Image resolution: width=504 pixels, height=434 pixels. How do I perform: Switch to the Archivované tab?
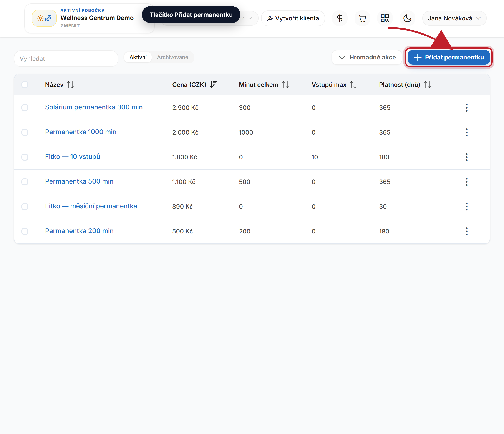tap(172, 57)
